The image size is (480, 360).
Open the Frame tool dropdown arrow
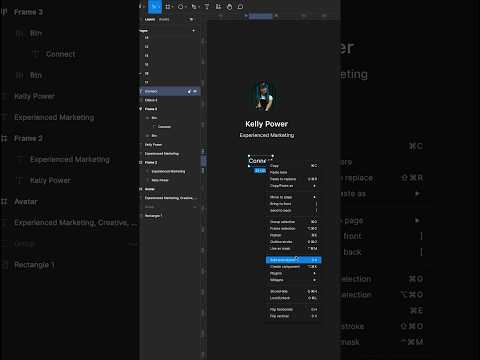coord(172,7)
